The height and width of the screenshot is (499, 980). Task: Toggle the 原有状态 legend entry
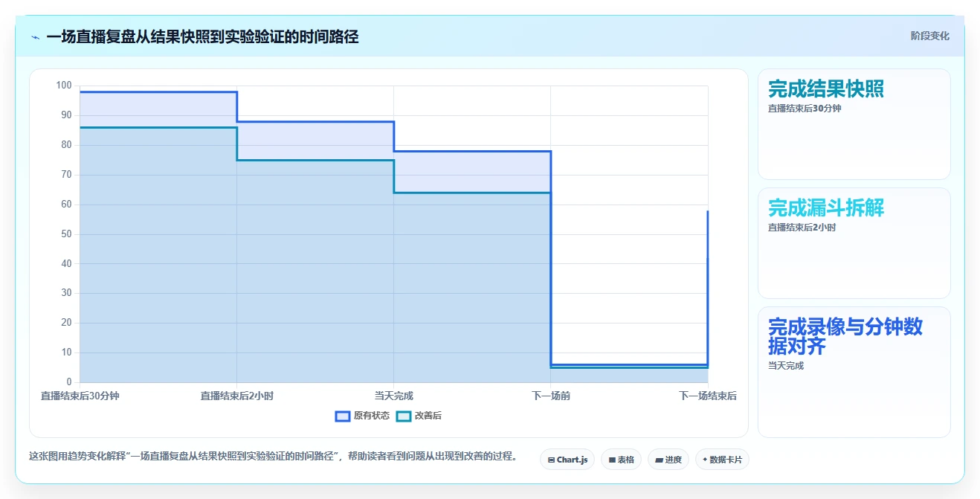pyautogui.click(x=362, y=416)
